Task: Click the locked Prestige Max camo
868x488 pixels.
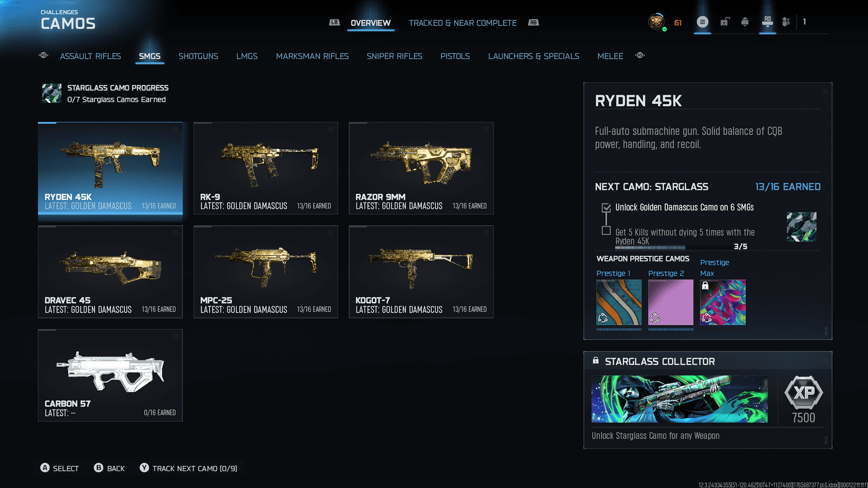Action: pyautogui.click(x=722, y=302)
